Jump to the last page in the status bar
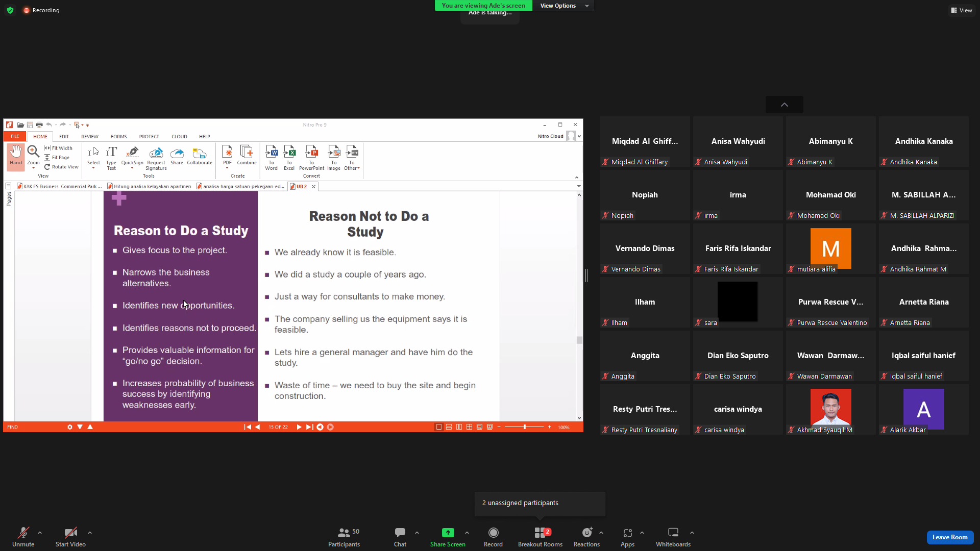980x551 pixels. click(x=309, y=427)
